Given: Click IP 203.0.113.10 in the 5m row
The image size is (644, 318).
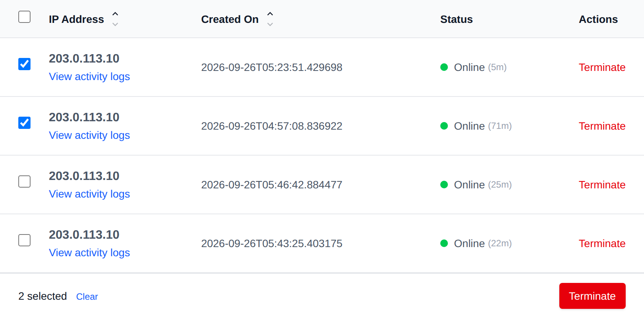Looking at the screenshot, I should [x=84, y=58].
